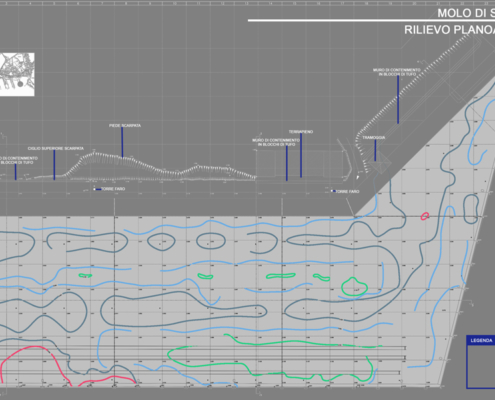Select the "TRAMOGGIA" label
This screenshot has width=495, height=400.
pyautogui.click(x=374, y=137)
